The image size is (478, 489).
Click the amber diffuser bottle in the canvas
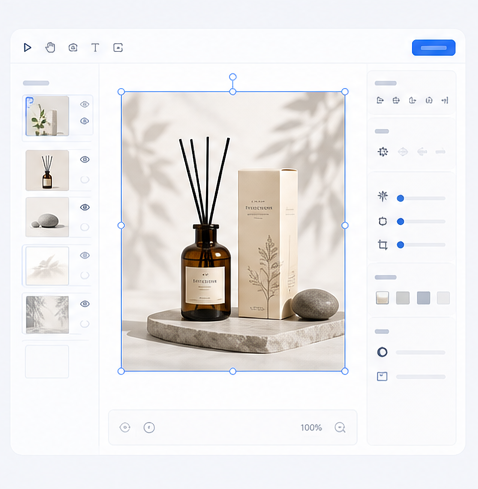pyautogui.click(x=206, y=272)
